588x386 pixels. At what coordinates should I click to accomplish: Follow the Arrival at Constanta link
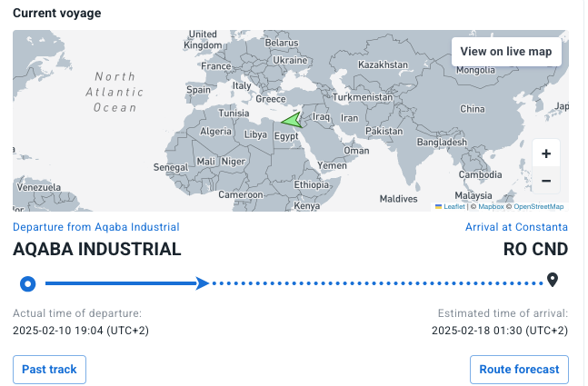tap(516, 227)
